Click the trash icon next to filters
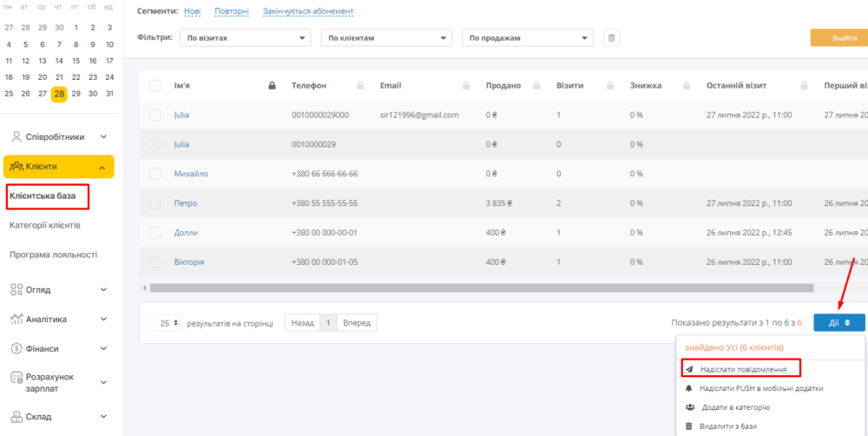Image resolution: width=868 pixels, height=436 pixels. point(611,38)
